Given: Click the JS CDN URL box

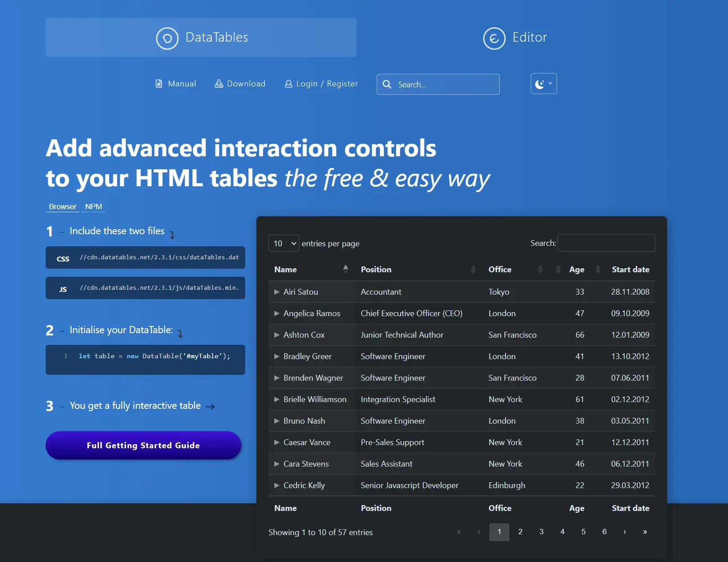Looking at the screenshot, I should click(x=145, y=288).
